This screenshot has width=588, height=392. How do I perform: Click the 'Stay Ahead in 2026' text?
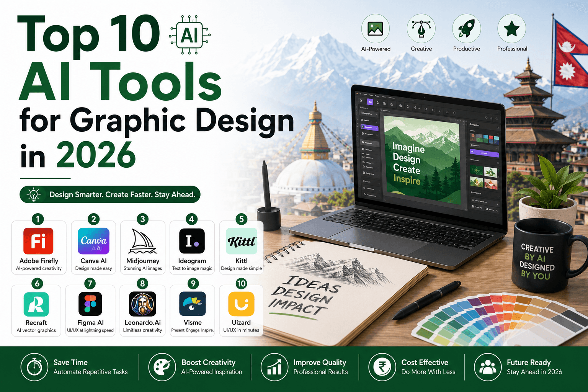(x=534, y=372)
